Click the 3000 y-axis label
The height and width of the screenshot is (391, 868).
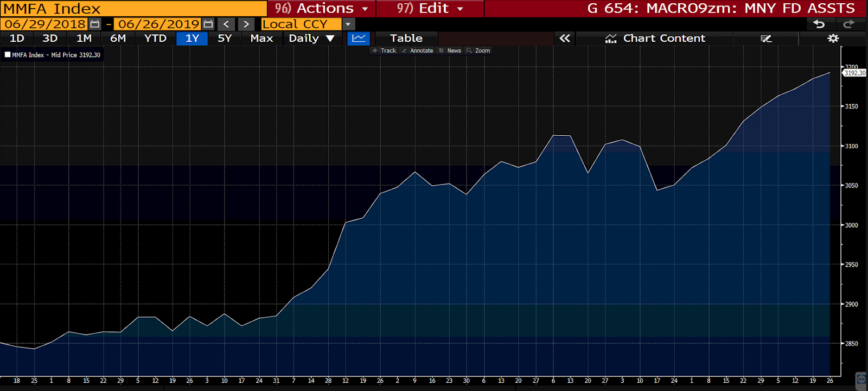[851, 225]
